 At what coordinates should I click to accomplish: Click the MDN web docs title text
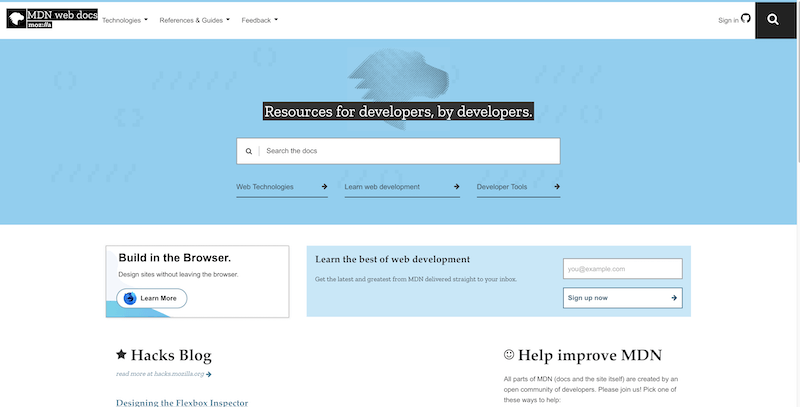tap(62, 15)
